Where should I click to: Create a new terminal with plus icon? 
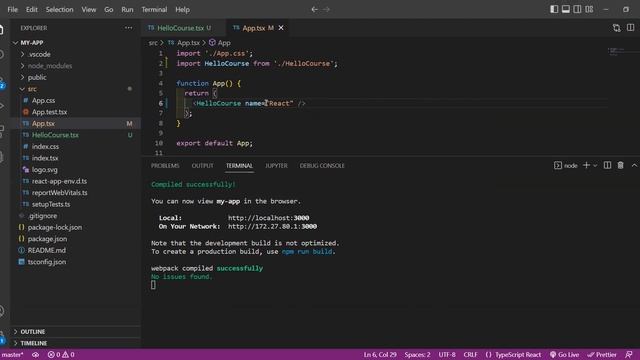click(x=586, y=165)
